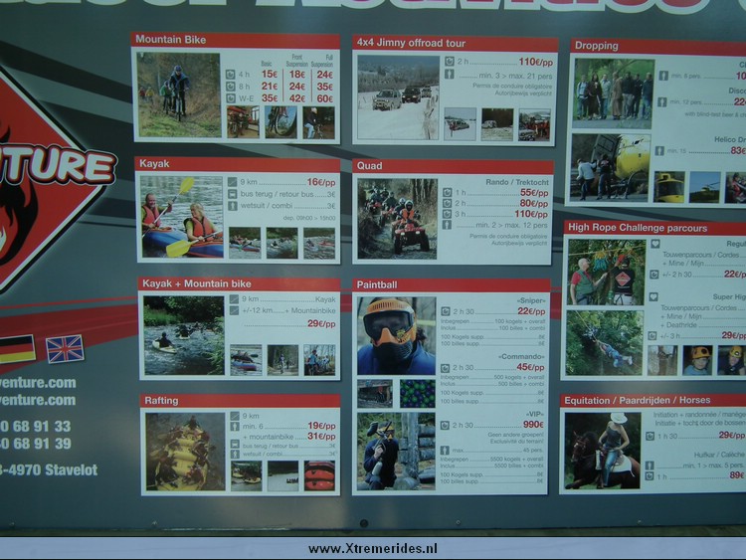Image resolution: width=746 pixels, height=560 pixels.
Task: Select the Dropping section header
Action: point(658,46)
